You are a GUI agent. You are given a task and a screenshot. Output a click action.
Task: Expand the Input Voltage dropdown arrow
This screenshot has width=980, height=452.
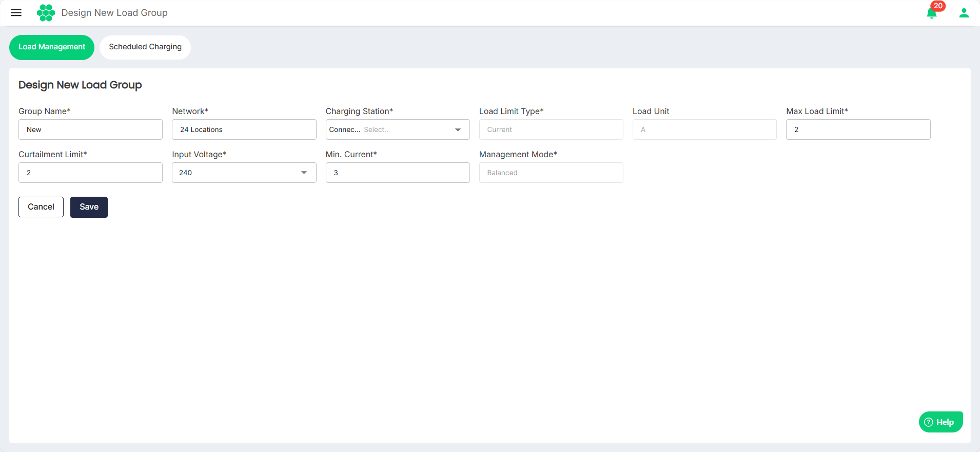pyautogui.click(x=304, y=173)
